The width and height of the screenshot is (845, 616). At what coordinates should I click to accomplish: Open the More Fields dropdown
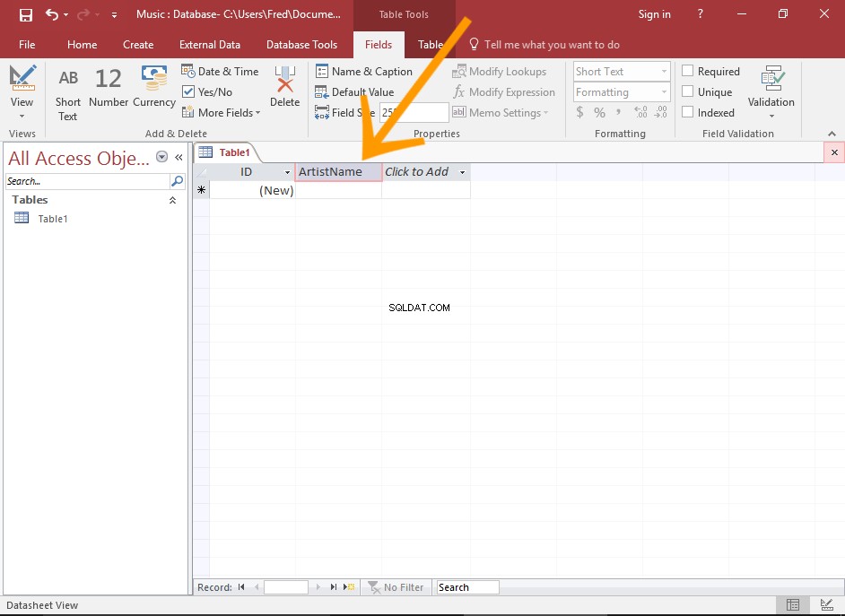221,113
